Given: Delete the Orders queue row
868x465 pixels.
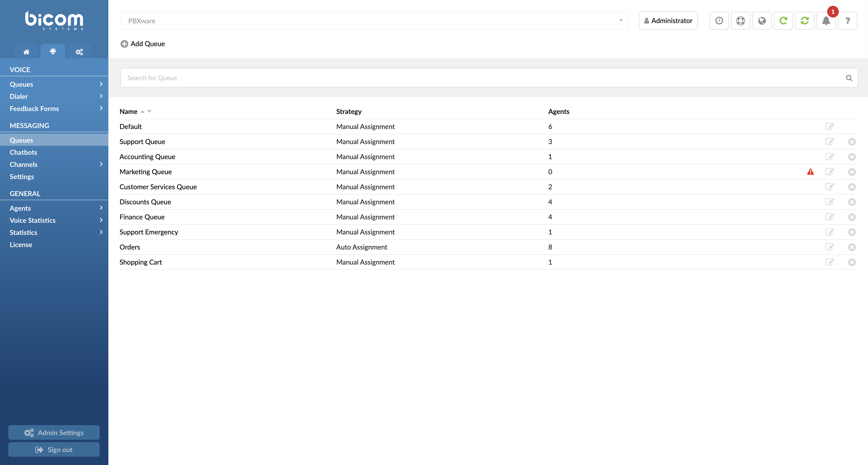Looking at the screenshot, I should pyautogui.click(x=852, y=247).
